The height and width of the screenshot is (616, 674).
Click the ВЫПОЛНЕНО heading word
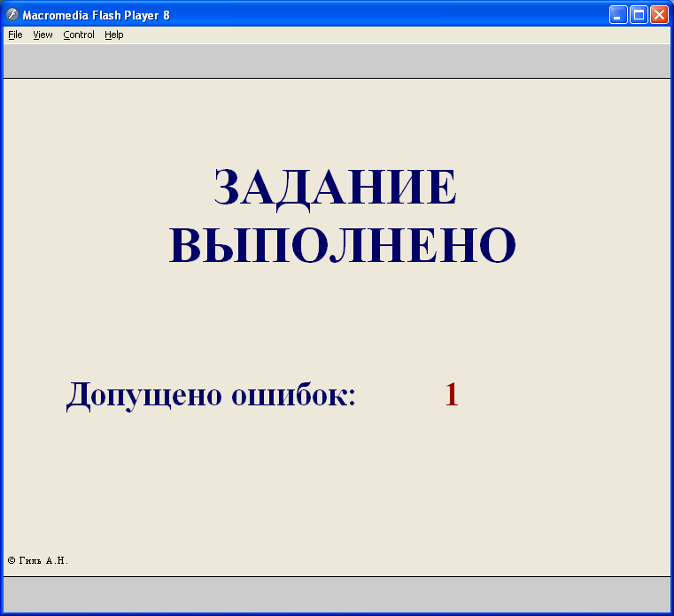[x=342, y=245]
